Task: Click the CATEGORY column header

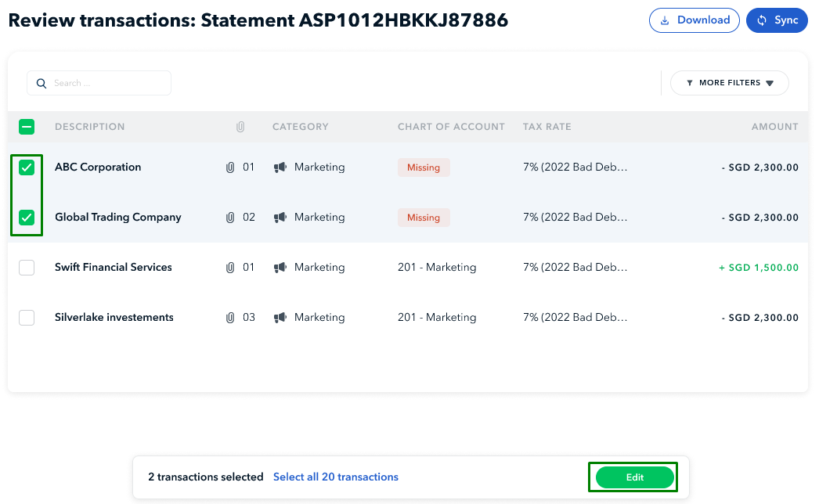Action: tap(301, 127)
